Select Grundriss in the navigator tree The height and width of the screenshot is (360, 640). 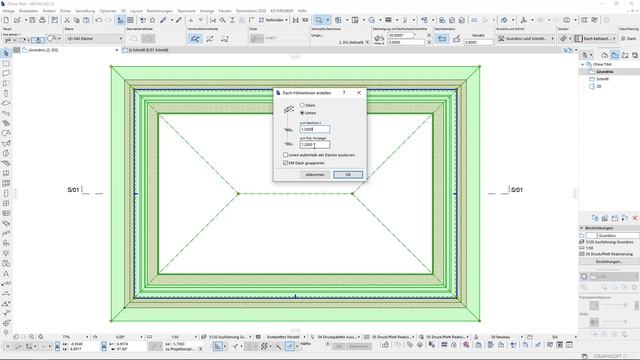tap(604, 71)
